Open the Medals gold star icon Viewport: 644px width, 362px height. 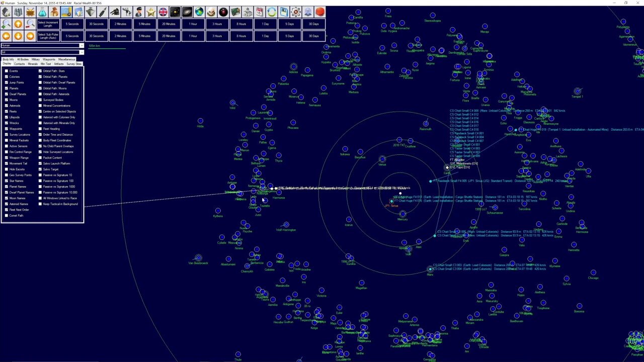[x=151, y=12]
